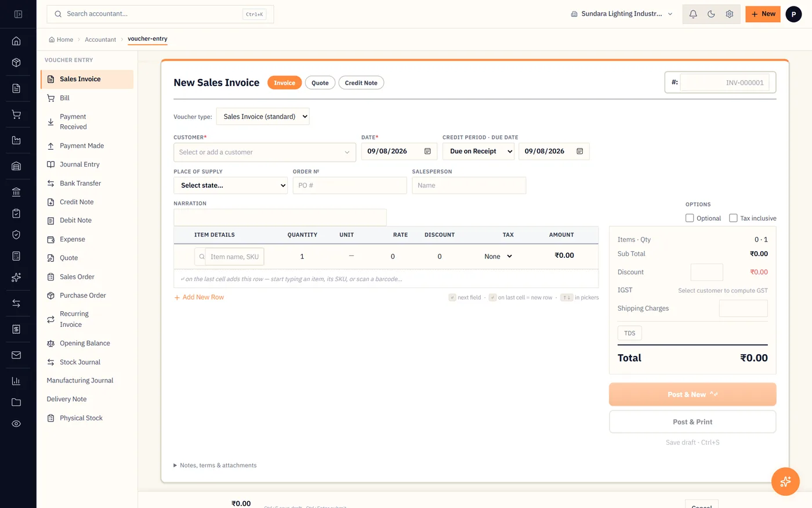The image size is (812, 508).
Task: Switch to the Credit Note tab
Action: (x=361, y=83)
